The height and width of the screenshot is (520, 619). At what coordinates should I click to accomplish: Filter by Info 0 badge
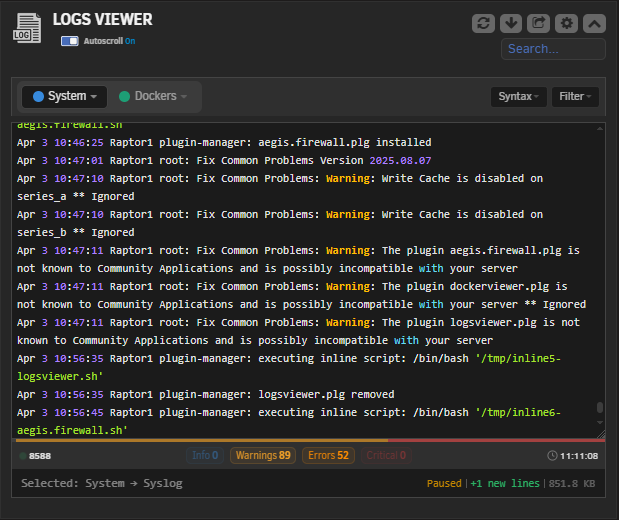[205, 455]
